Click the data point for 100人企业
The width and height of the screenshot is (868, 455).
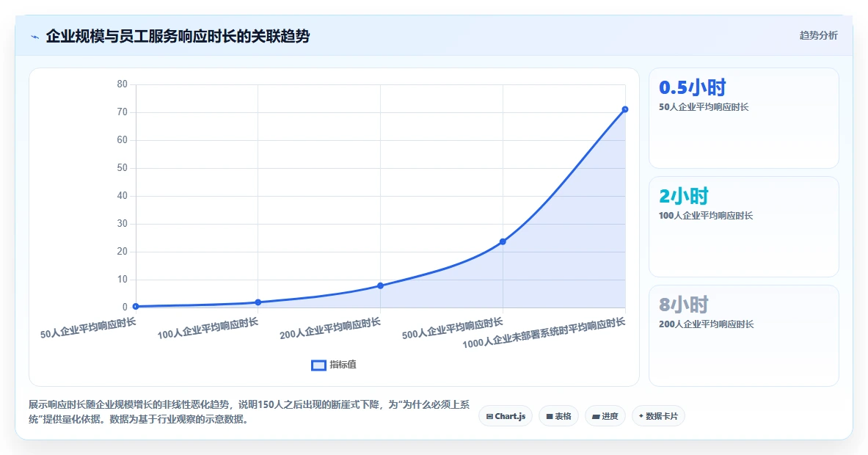pos(258,302)
